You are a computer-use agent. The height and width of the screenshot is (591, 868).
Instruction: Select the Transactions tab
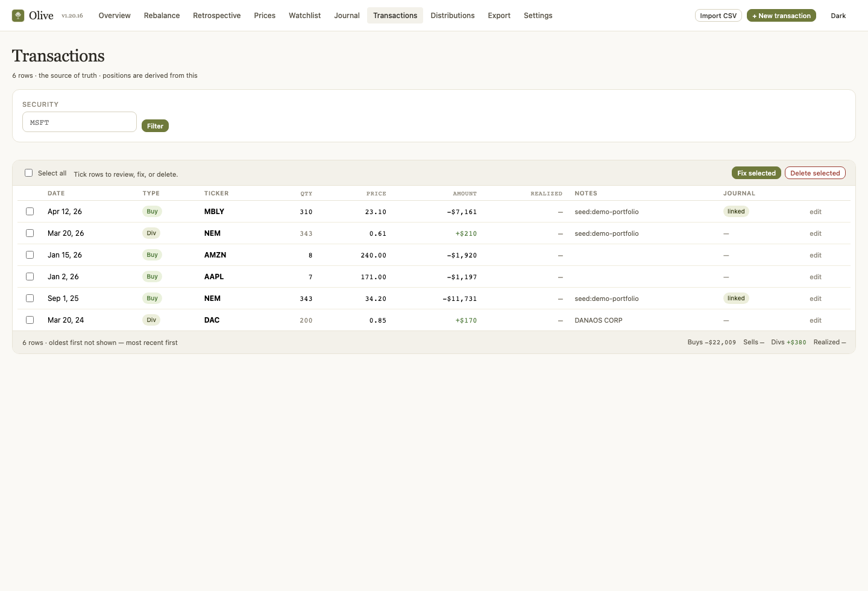tap(395, 16)
